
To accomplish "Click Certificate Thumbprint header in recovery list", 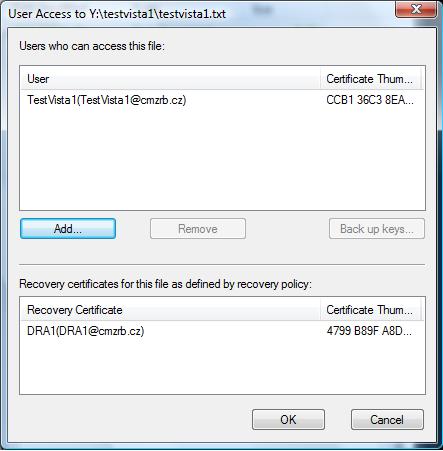I will [370, 310].
